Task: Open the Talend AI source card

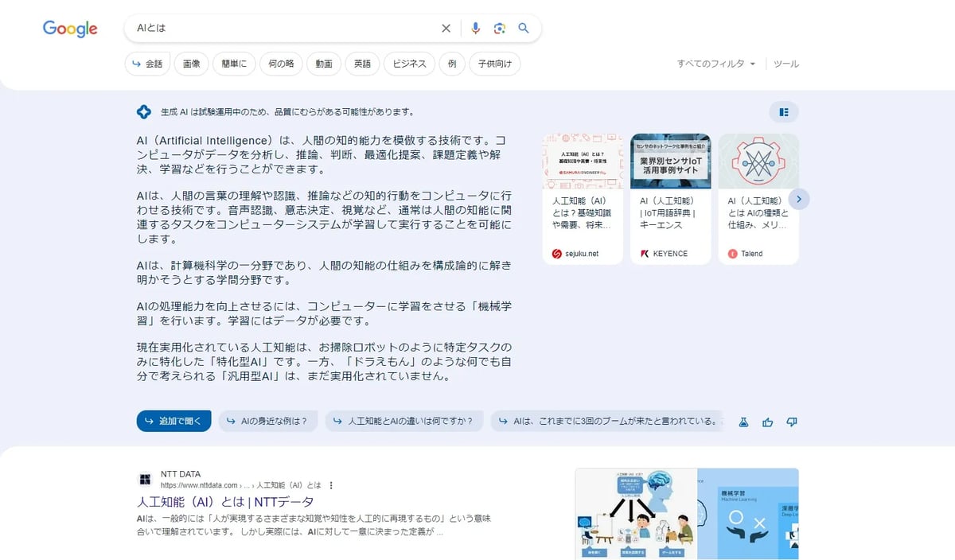Action: point(758,199)
